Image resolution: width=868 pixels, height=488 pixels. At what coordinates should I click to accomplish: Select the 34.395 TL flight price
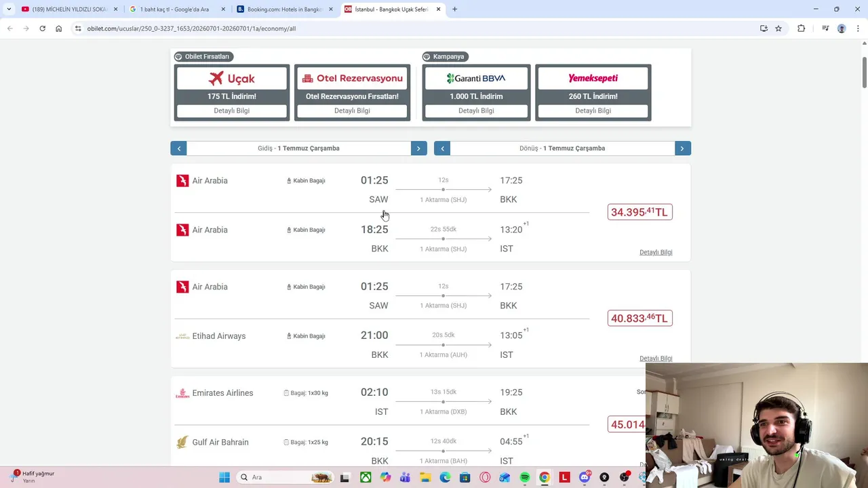639,212
